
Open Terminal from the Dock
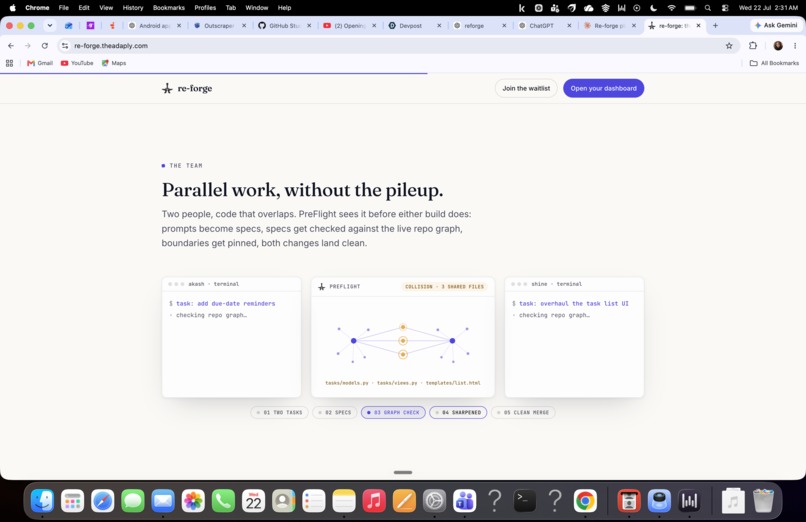(x=525, y=500)
